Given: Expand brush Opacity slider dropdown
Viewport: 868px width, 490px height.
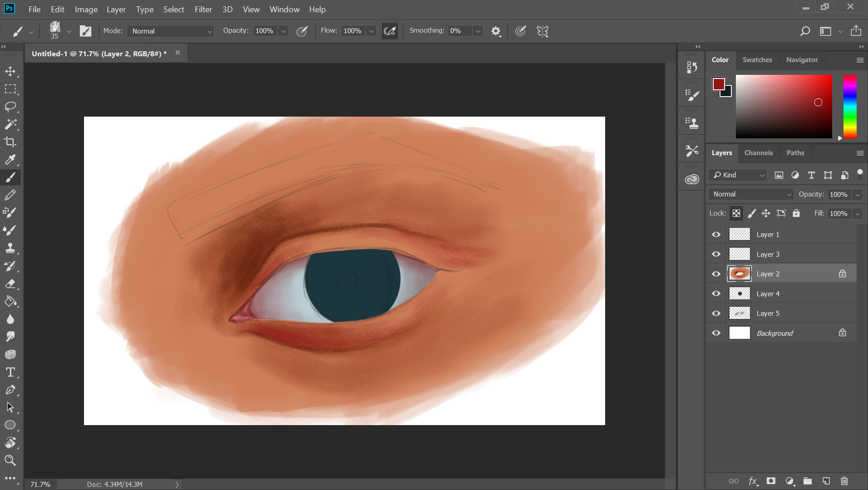Looking at the screenshot, I should tap(283, 31).
